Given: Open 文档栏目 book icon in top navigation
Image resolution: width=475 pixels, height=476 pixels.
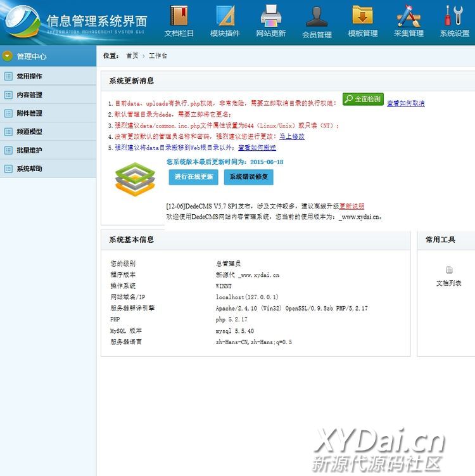Looking at the screenshot, I should tap(179, 16).
